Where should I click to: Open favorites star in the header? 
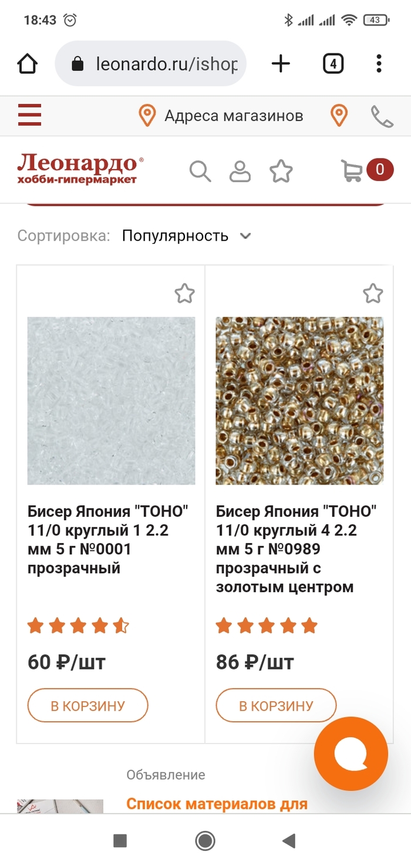pyautogui.click(x=281, y=171)
